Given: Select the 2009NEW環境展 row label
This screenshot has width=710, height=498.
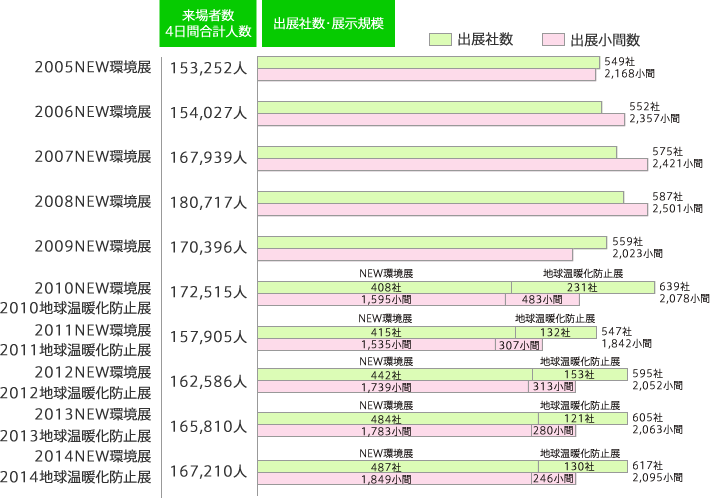Looking at the screenshot, I should [x=93, y=246].
